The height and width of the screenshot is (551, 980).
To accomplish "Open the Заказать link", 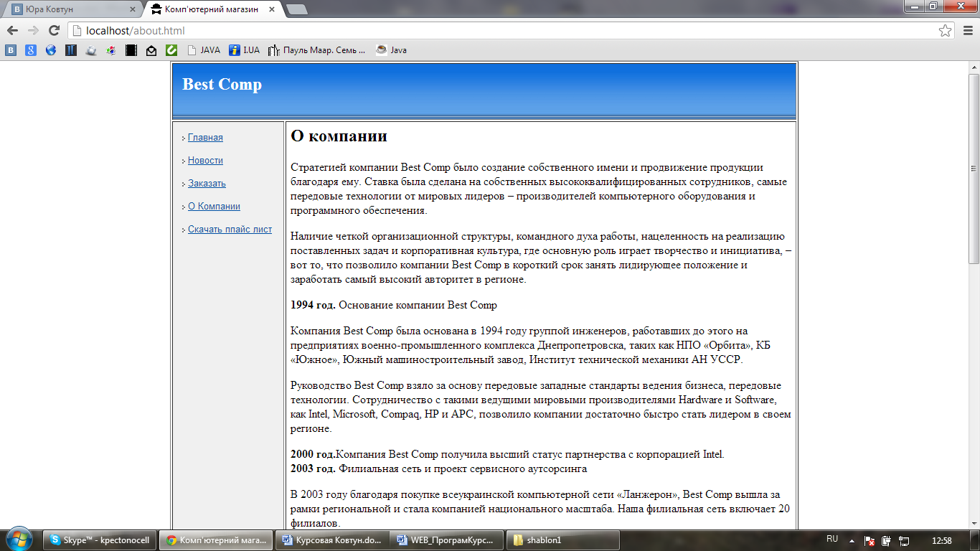I will click(207, 183).
